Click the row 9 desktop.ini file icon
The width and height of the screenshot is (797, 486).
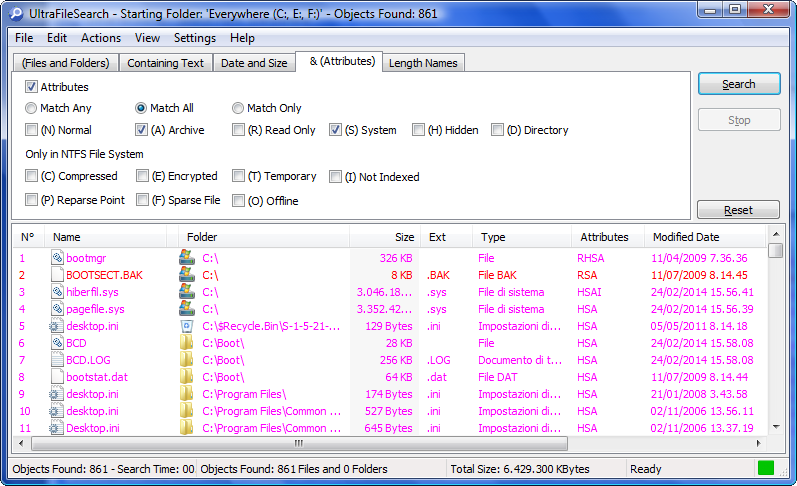coord(56,394)
